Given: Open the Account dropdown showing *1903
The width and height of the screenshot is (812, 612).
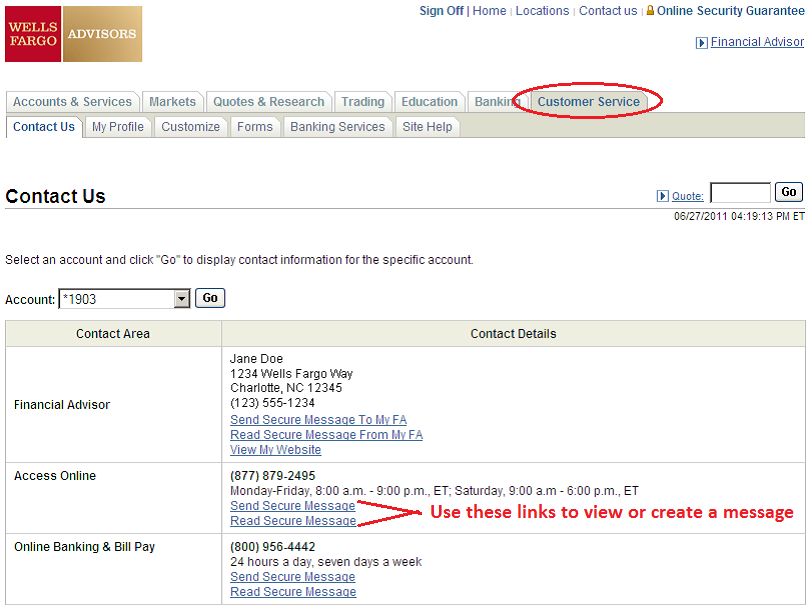Looking at the screenshot, I should tap(124, 299).
